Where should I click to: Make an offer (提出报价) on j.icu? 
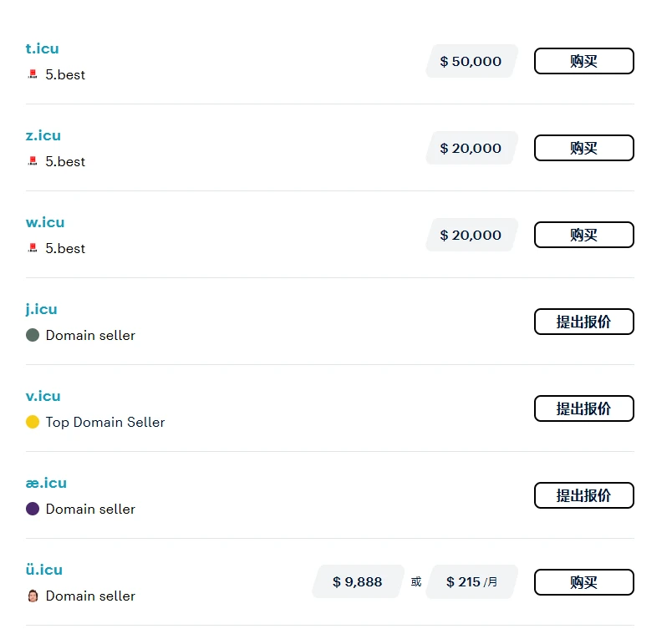click(x=583, y=322)
